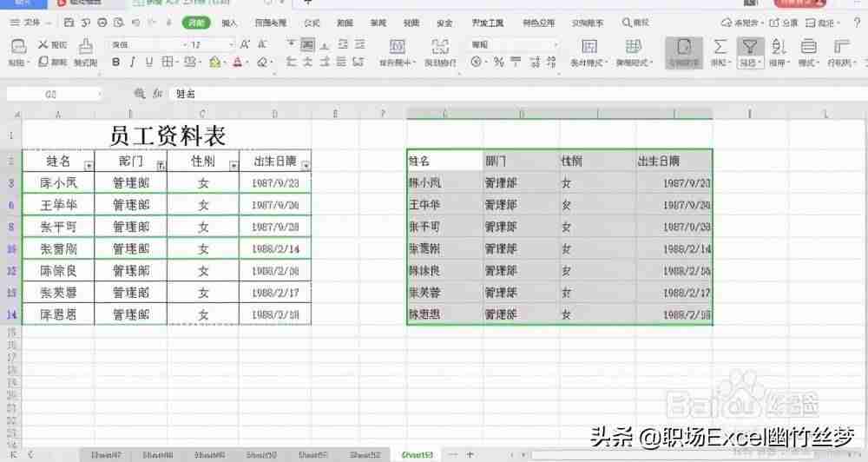
Task: Add a new sheet with plus button
Action: click(470, 455)
